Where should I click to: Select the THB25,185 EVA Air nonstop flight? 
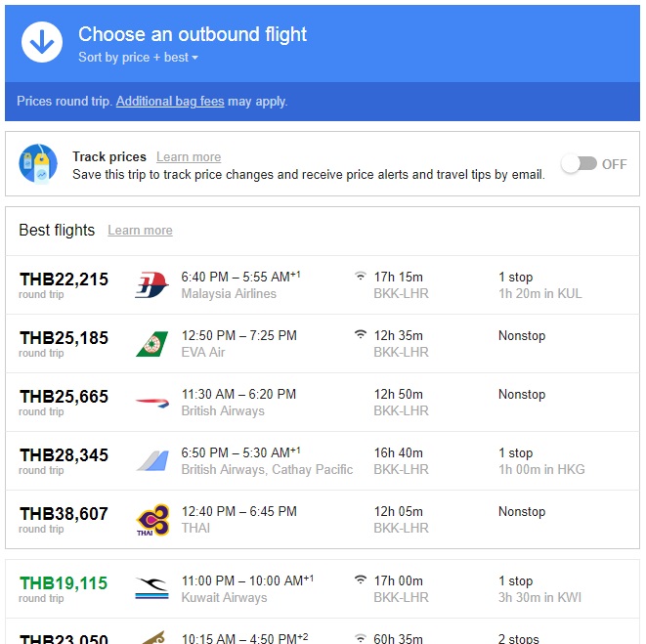[x=323, y=344]
